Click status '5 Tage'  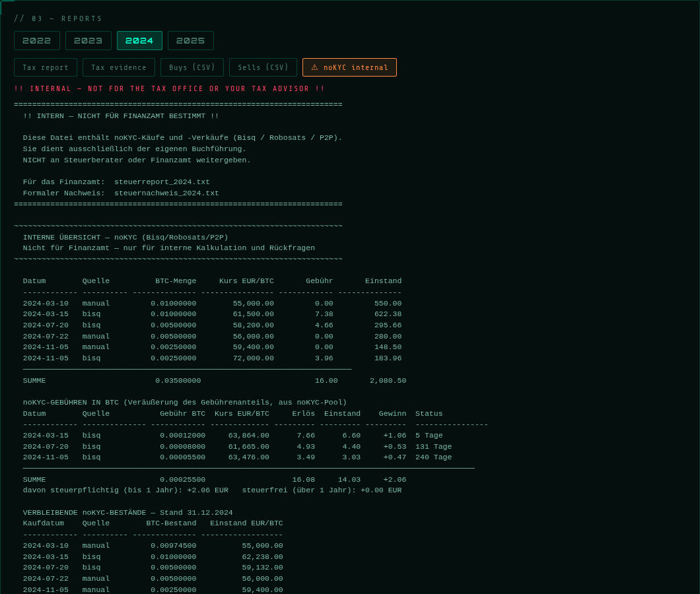(429, 436)
